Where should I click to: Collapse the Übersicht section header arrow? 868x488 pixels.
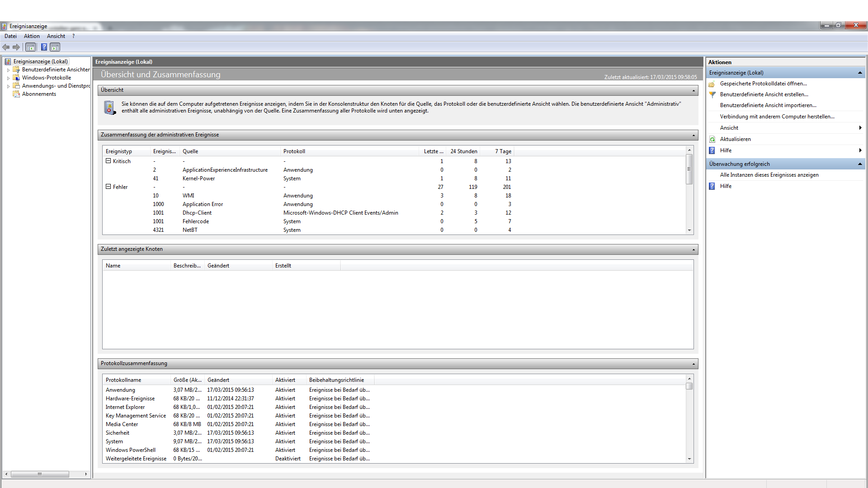[693, 90]
